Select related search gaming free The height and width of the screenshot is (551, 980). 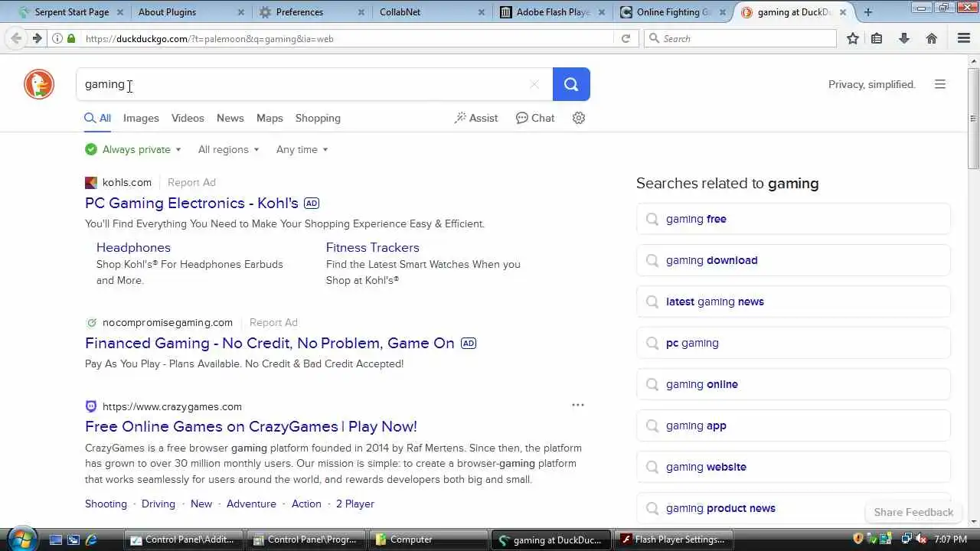793,219
